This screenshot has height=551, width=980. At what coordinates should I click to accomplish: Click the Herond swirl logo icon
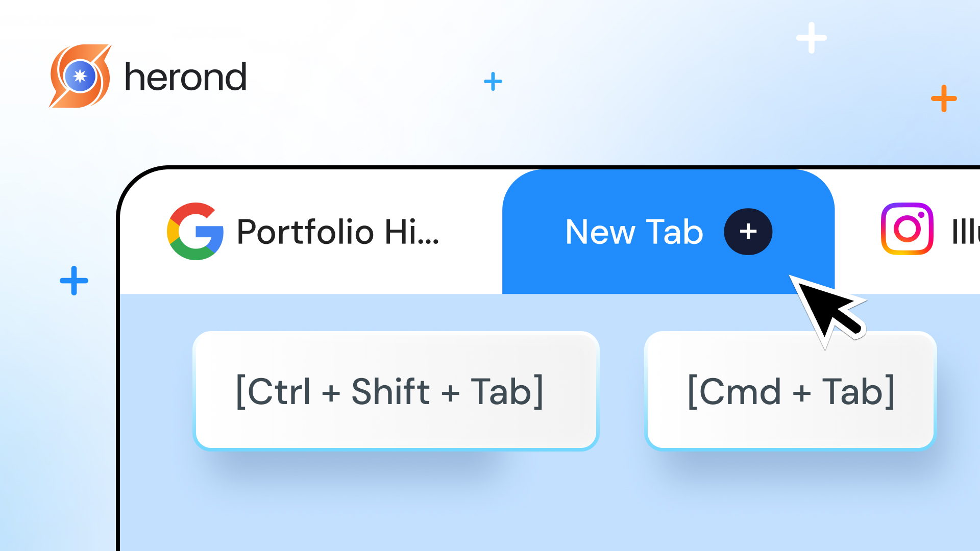(x=80, y=77)
